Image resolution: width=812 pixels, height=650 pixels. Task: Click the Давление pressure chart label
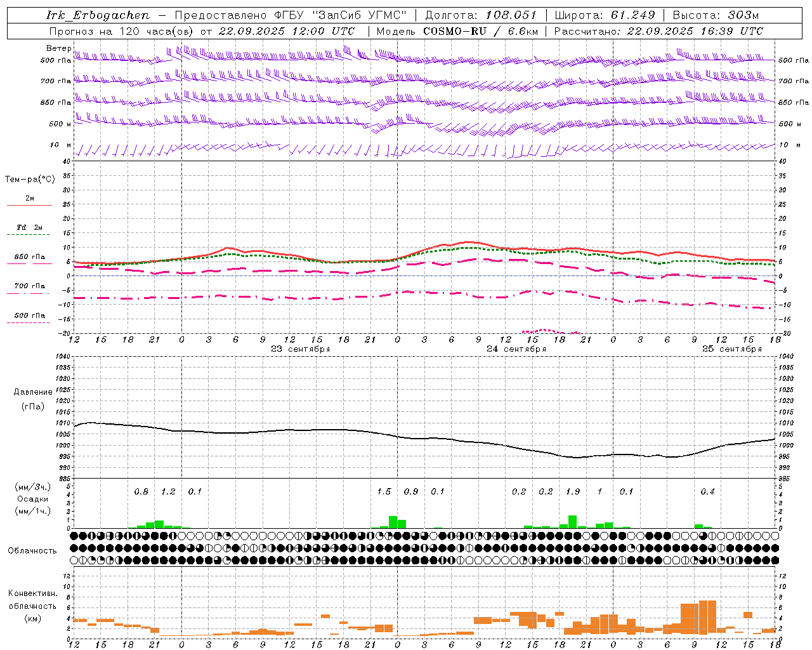(x=33, y=392)
